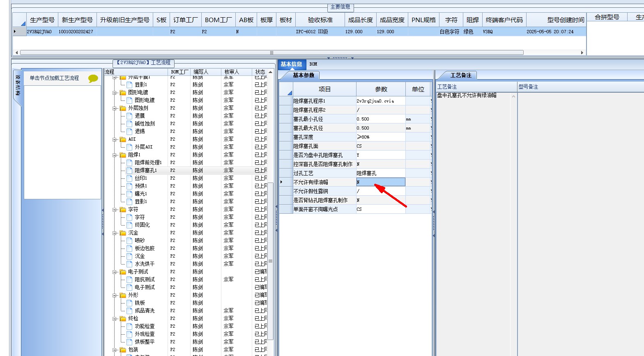Click the 单击节点加载工艺流程 prompt
Image resolution: width=644 pixels, height=356 pixels.
(x=54, y=78)
